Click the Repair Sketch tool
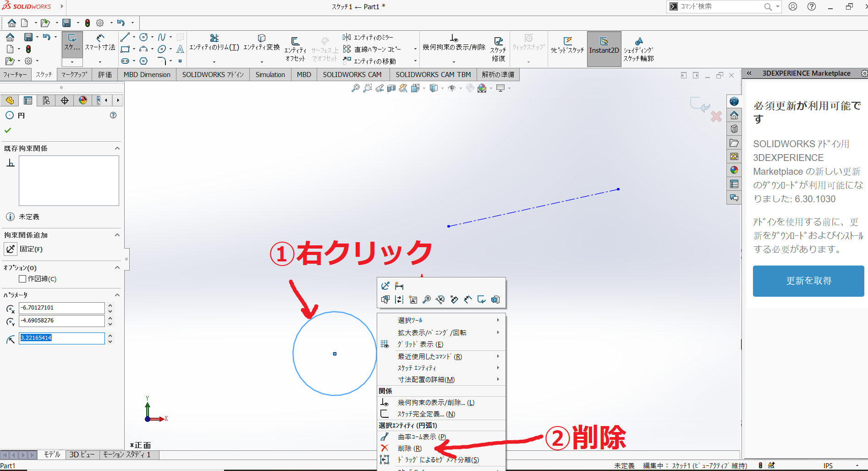This screenshot has height=471, width=868. [498, 49]
